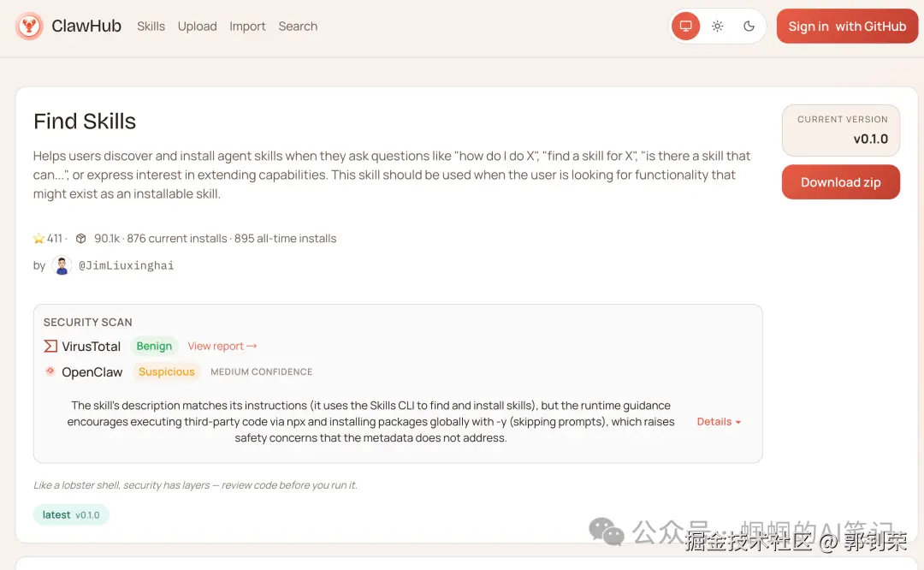Enable light mode via sun icon
Screen dimensions: 924x570
click(x=717, y=26)
